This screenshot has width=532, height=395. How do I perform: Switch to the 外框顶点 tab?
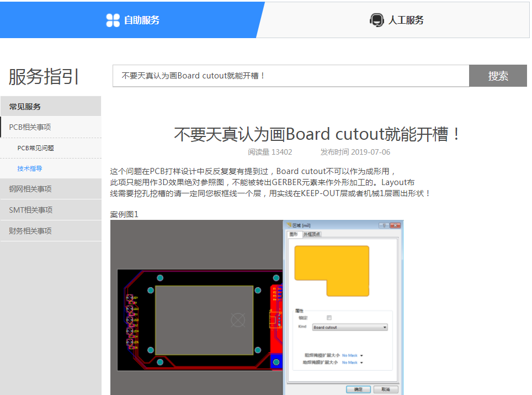click(311, 234)
